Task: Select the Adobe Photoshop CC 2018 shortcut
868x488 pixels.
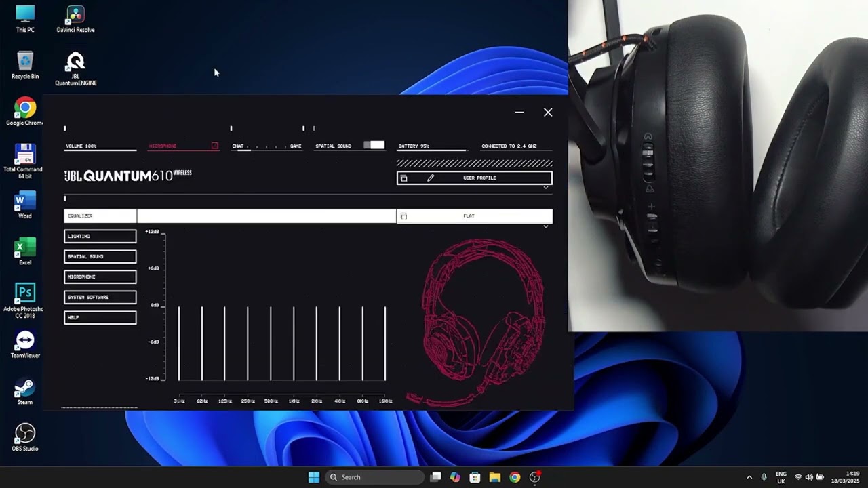Action: (x=25, y=301)
